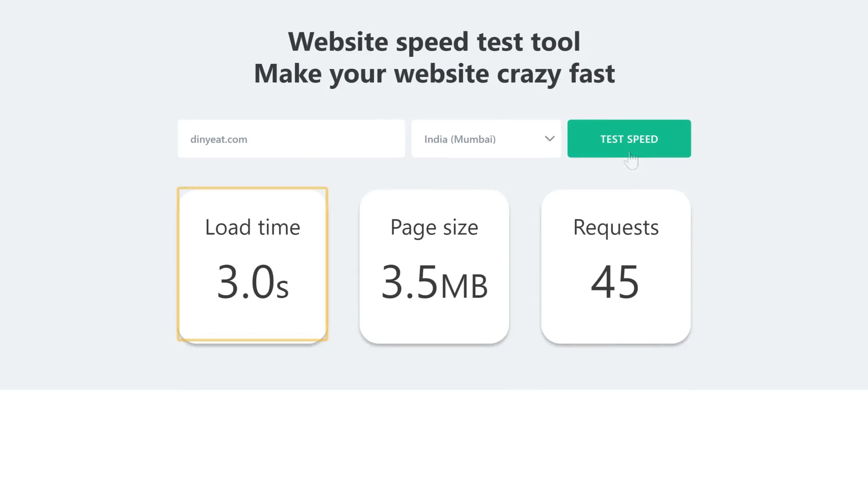Click the 'Page size' label
Screen dimensions: 868x488
(434, 228)
